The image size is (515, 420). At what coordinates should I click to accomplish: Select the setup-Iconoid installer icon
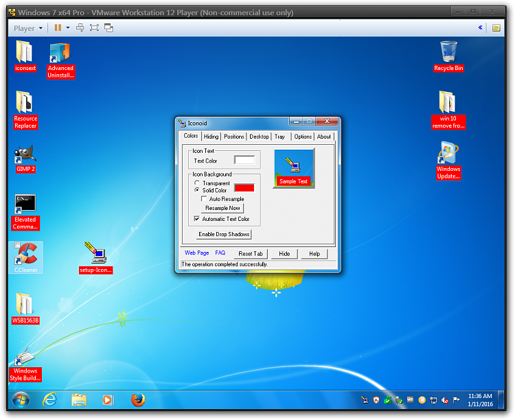(x=95, y=257)
